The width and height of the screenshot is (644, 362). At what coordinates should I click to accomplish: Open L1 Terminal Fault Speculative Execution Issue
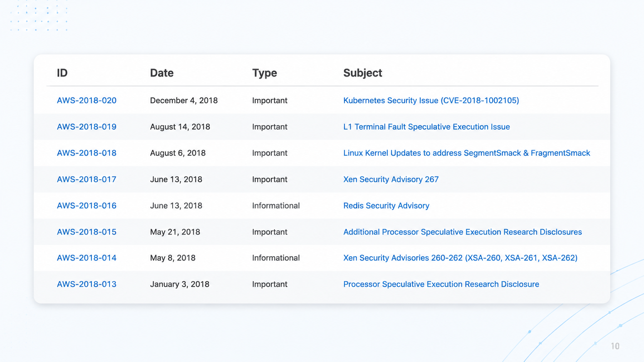(426, 127)
